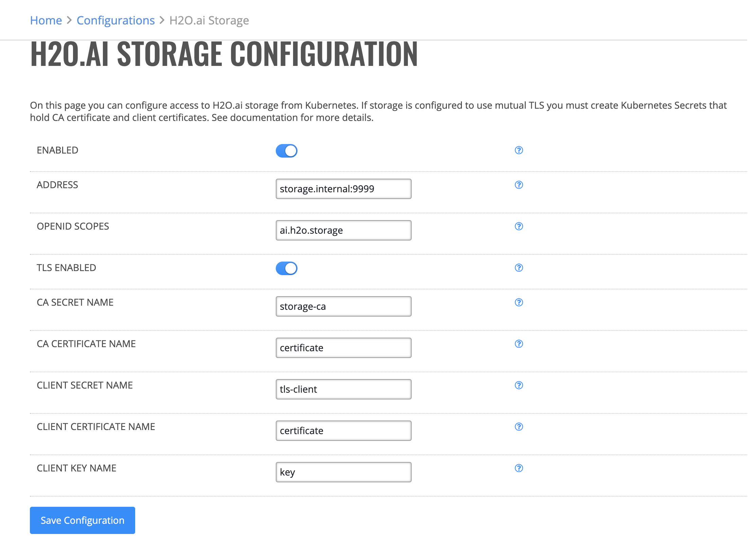
Task: Click the OPENID SCOPES label
Action: 73,226
